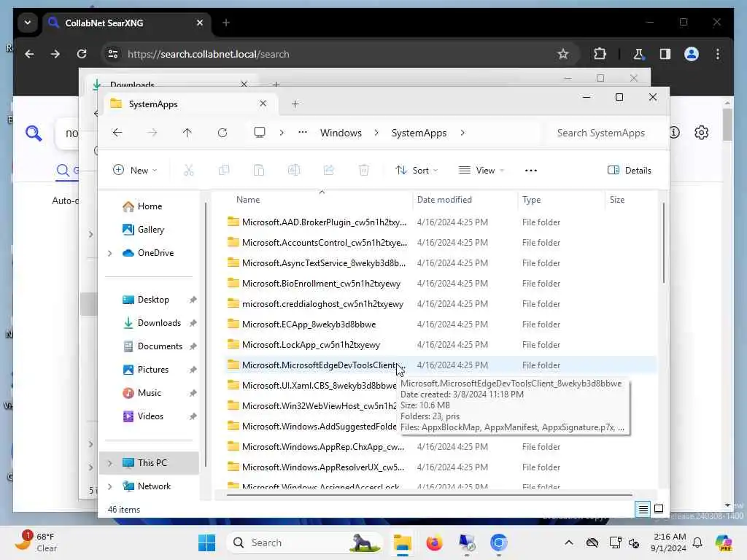Click the Copy icon in Explorer toolbar
This screenshot has width=747, height=560.
pos(223,170)
